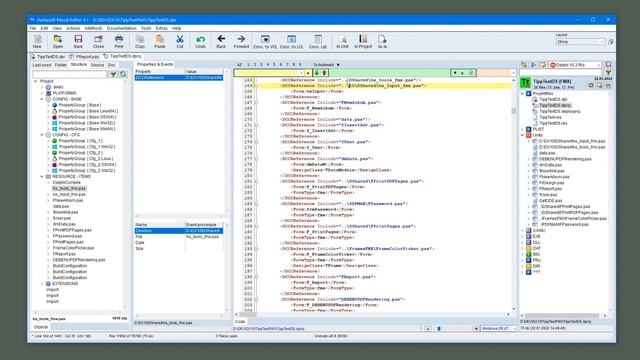Click the editor vertical scrollbar thumb

pos(513,111)
